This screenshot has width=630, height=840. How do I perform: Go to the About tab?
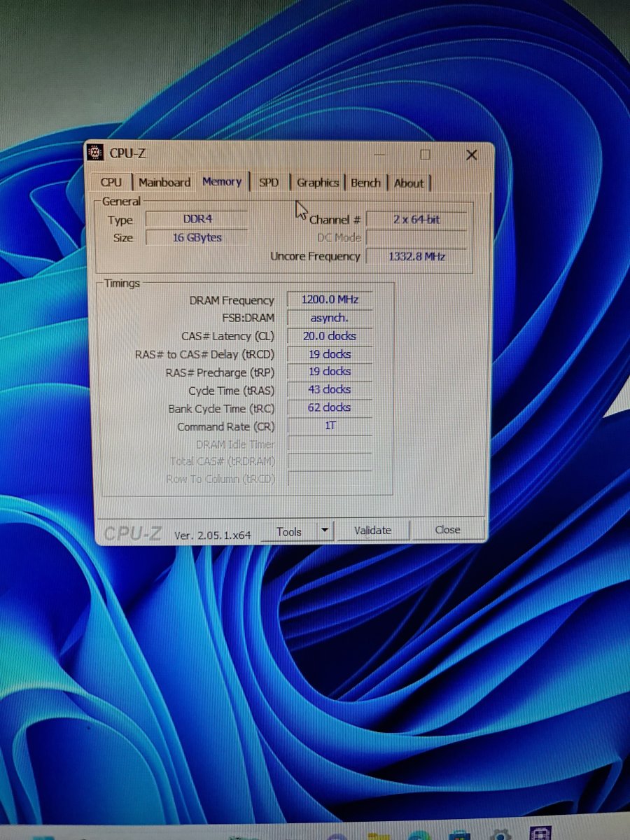(409, 183)
